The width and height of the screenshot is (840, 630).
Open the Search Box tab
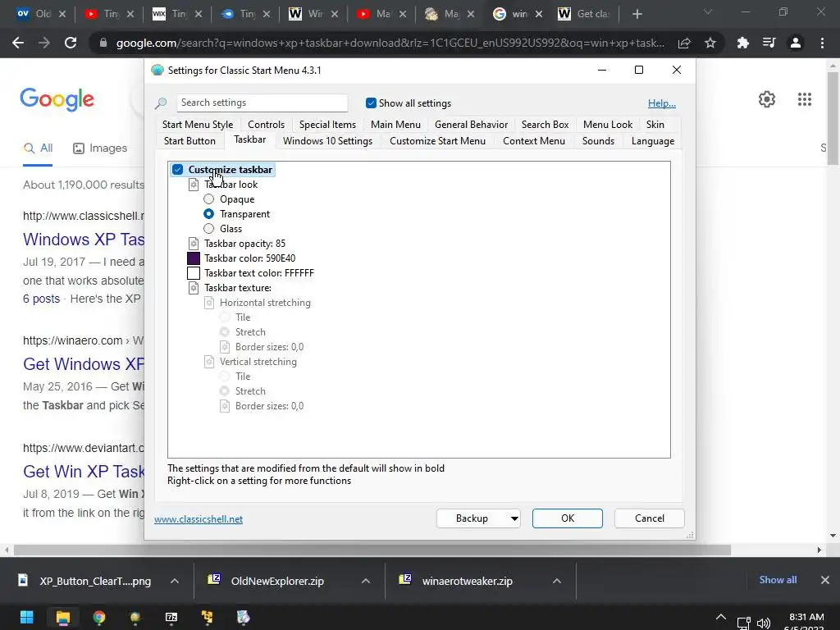546,125
